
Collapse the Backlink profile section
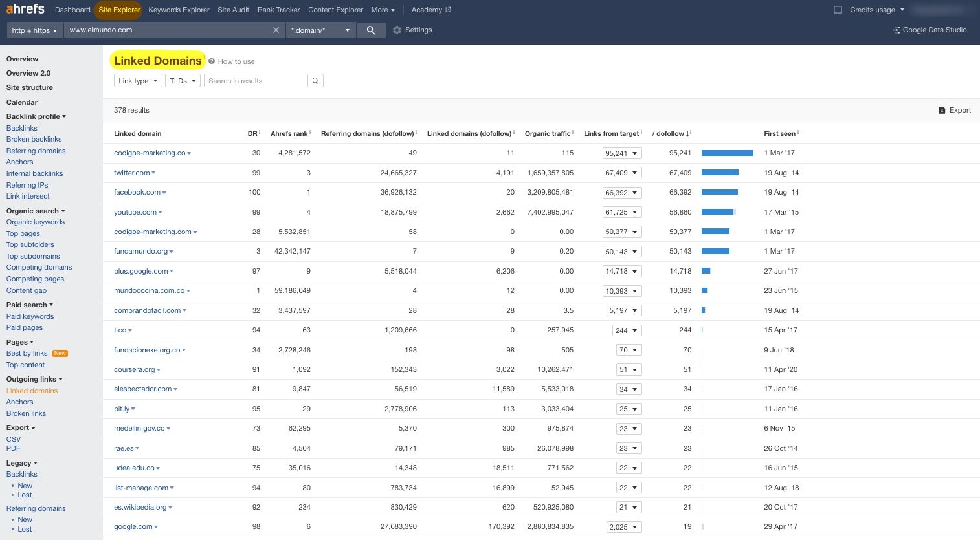36,116
